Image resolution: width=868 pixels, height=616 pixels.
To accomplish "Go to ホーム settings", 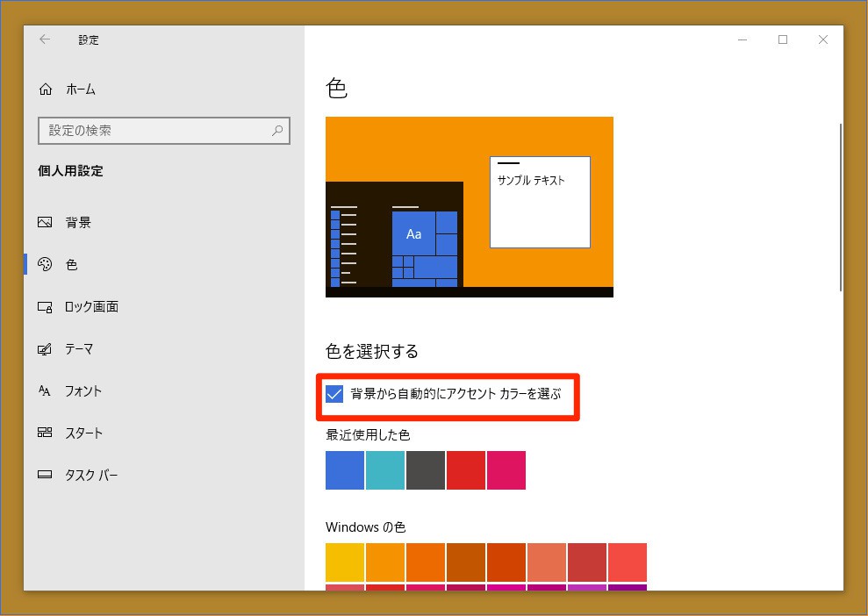I will (x=80, y=90).
